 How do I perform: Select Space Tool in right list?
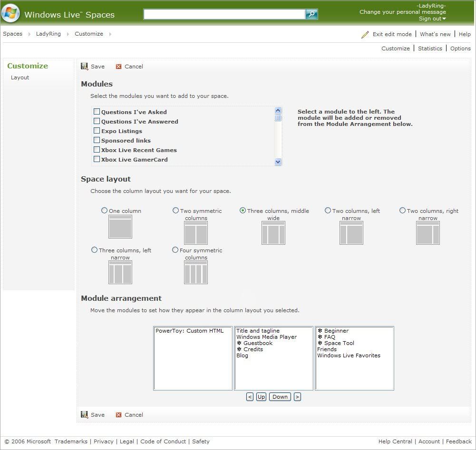(x=336, y=343)
